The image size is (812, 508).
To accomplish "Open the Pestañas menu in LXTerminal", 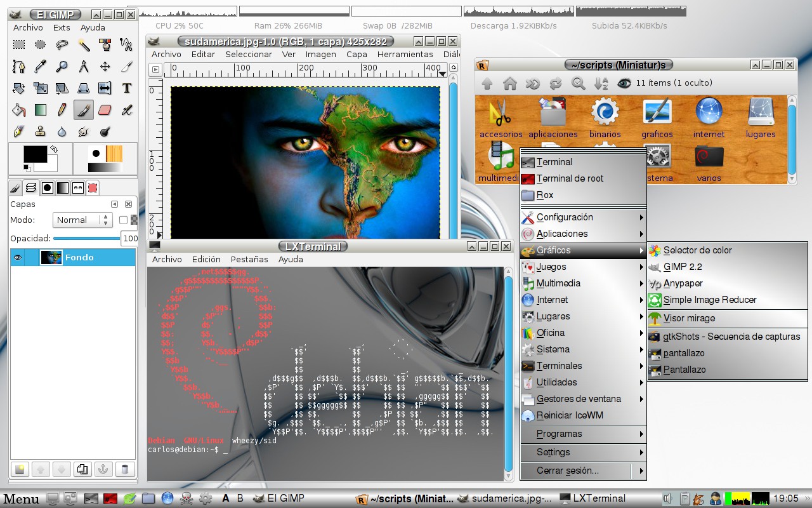I will pos(249,259).
